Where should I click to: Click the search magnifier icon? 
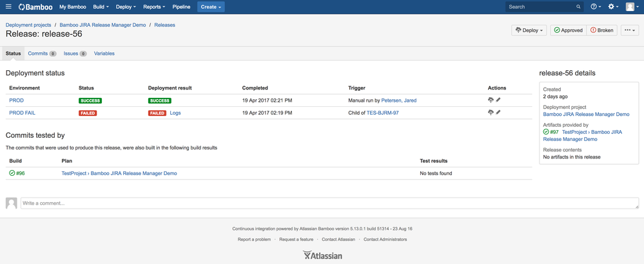tap(578, 7)
